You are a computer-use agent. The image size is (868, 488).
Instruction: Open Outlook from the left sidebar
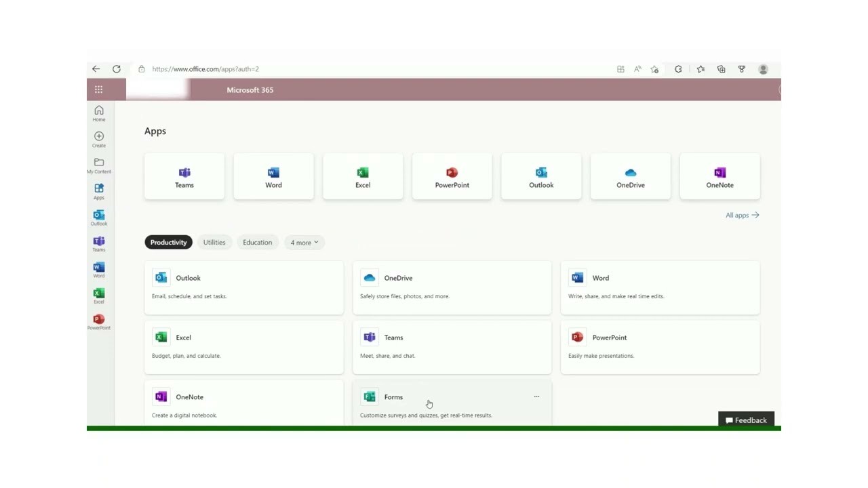point(99,218)
